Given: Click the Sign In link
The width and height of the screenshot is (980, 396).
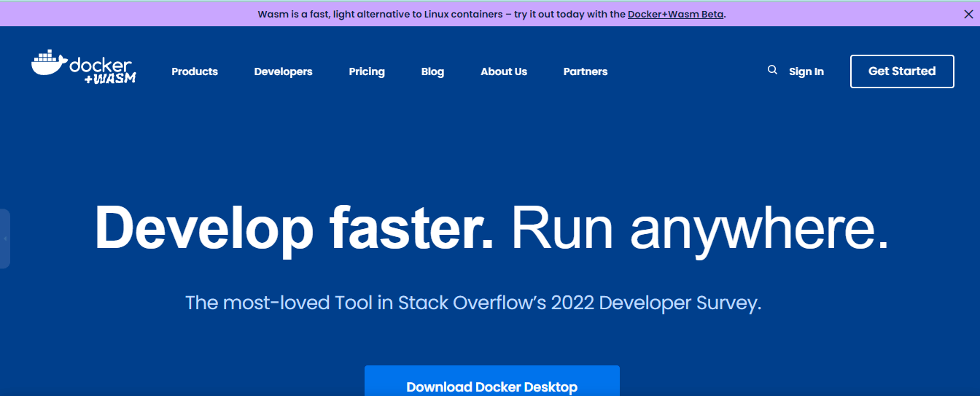Looking at the screenshot, I should pos(806,71).
